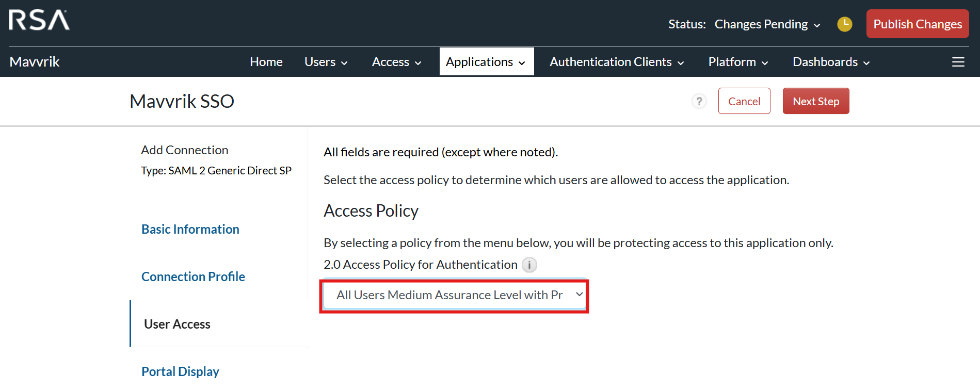Image resolution: width=980 pixels, height=390 pixels.
Task: Open the Dashboards menu
Action: (831, 62)
